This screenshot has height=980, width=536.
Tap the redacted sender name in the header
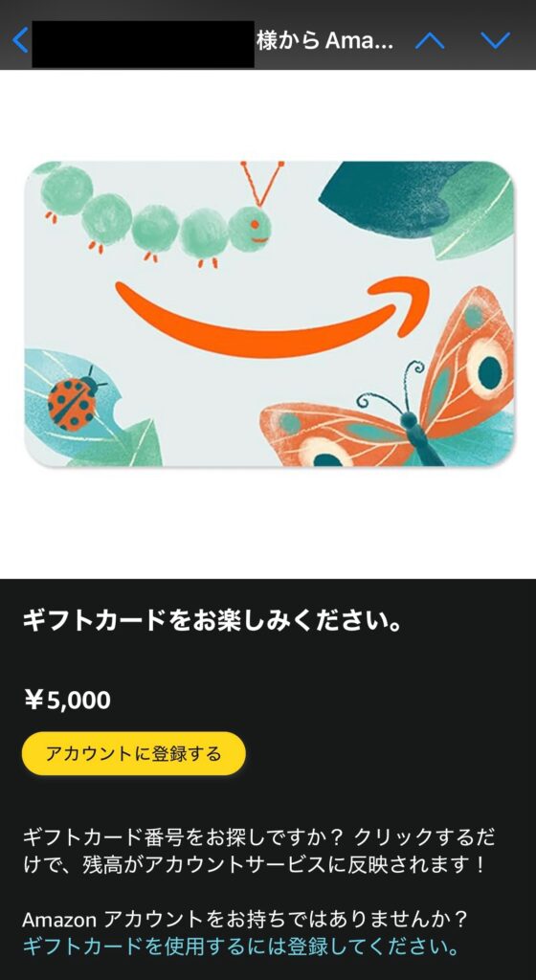143,44
